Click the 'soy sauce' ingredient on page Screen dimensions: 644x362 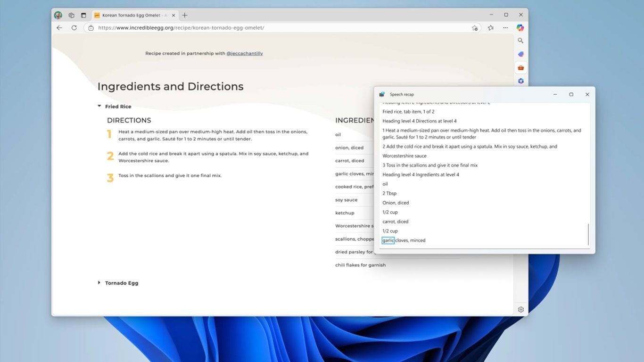346,200
